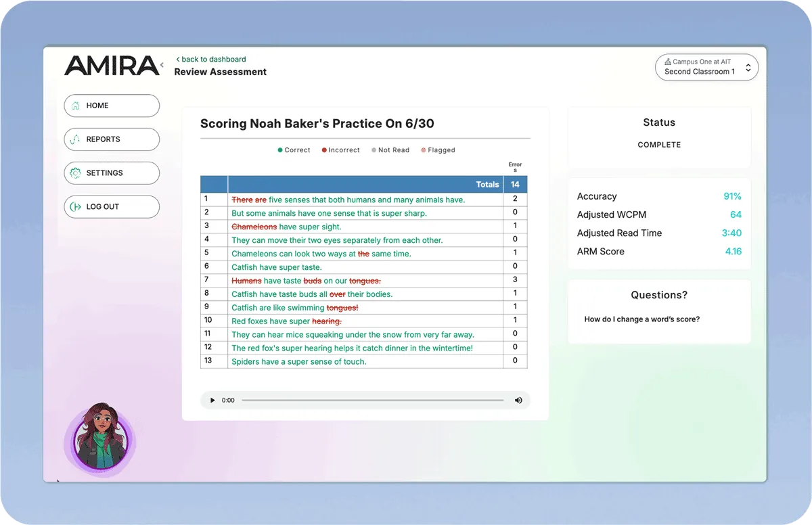Click struck-through 'Humans' in sentence 7
The width and height of the screenshot is (812, 525).
[x=246, y=281]
